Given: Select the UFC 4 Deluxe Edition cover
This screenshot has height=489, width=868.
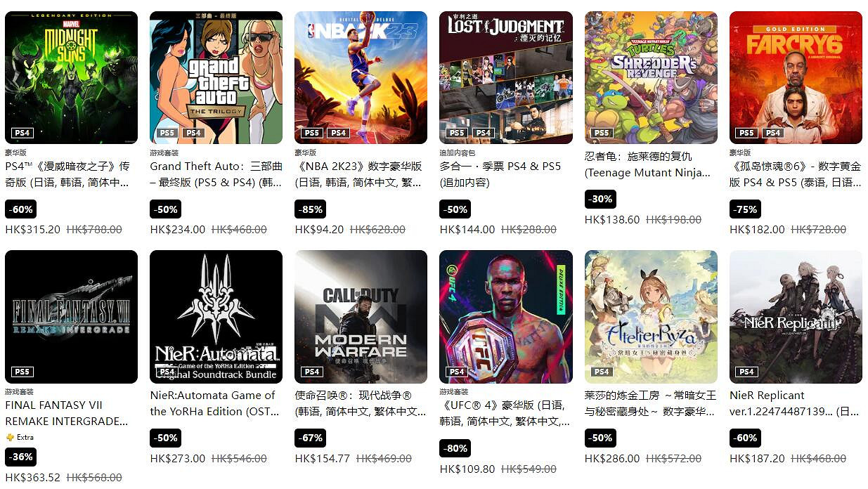Looking at the screenshot, I should click(x=506, y=317).
